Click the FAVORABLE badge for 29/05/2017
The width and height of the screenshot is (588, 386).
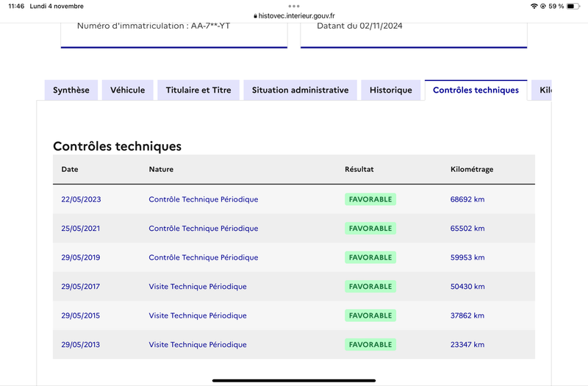point(370,286)
